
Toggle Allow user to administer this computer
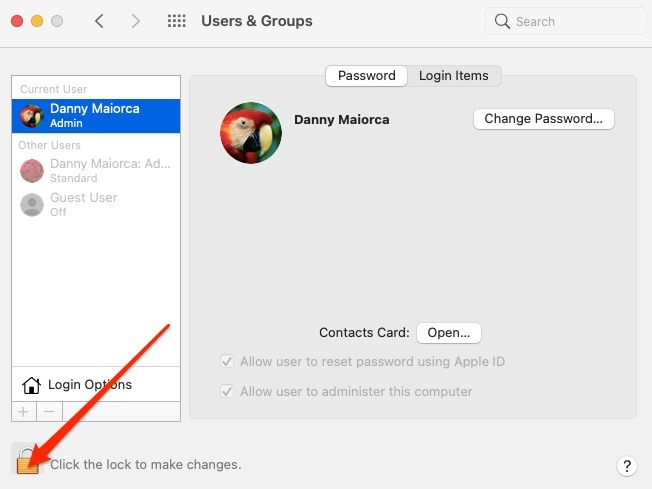point(227,391)
